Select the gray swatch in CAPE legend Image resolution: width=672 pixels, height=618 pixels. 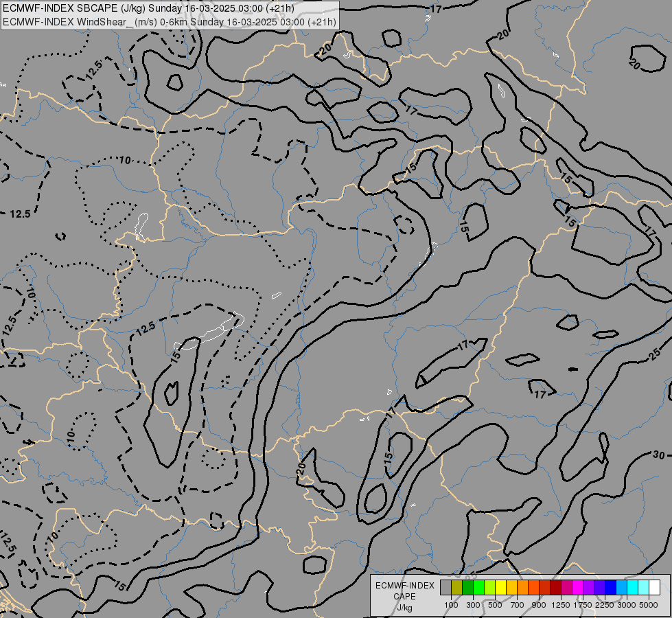click(445, 587)
